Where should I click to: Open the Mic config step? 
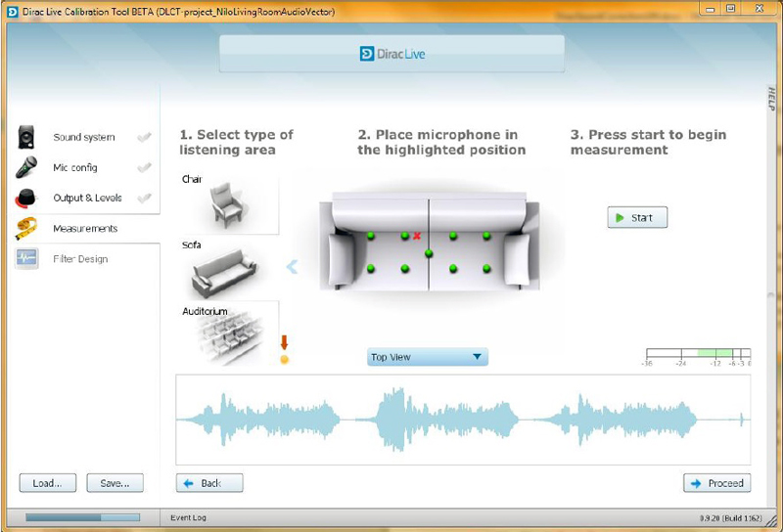point(75,167)
